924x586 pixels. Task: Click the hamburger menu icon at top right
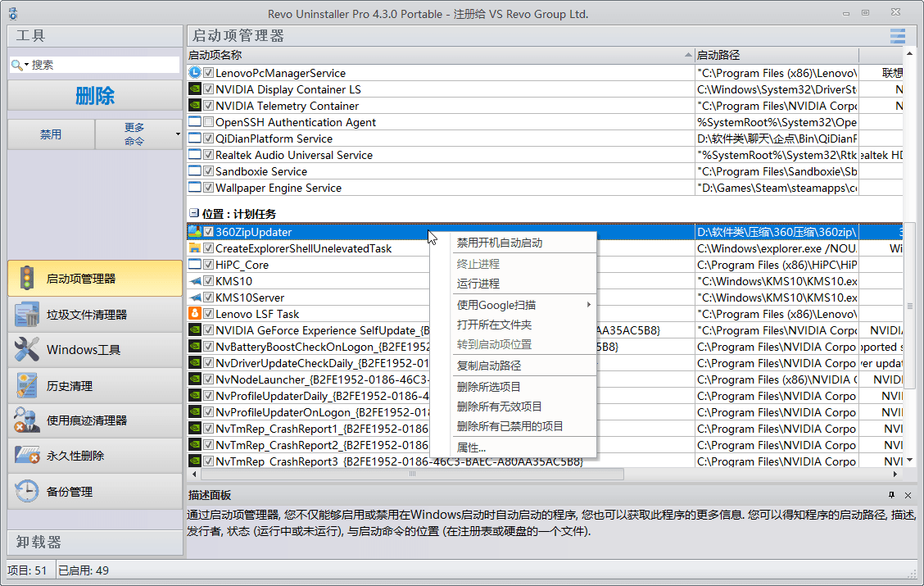click(x=898, y=36)
